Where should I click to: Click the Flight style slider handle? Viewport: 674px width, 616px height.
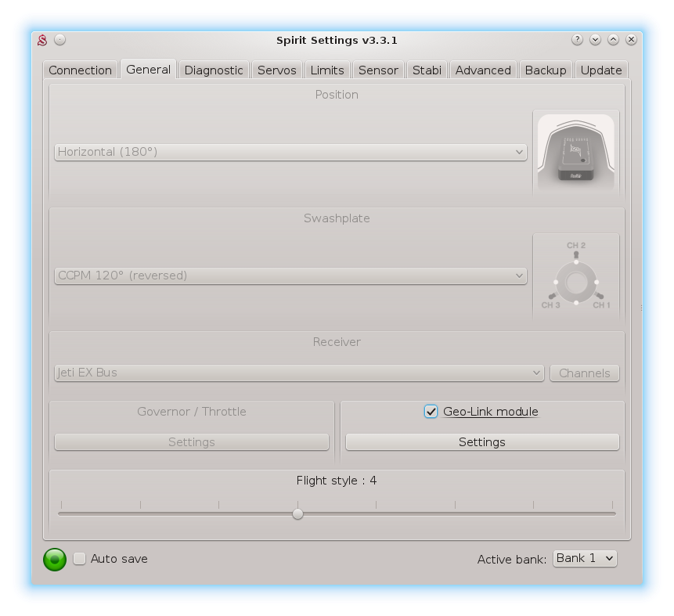(297, 514)
